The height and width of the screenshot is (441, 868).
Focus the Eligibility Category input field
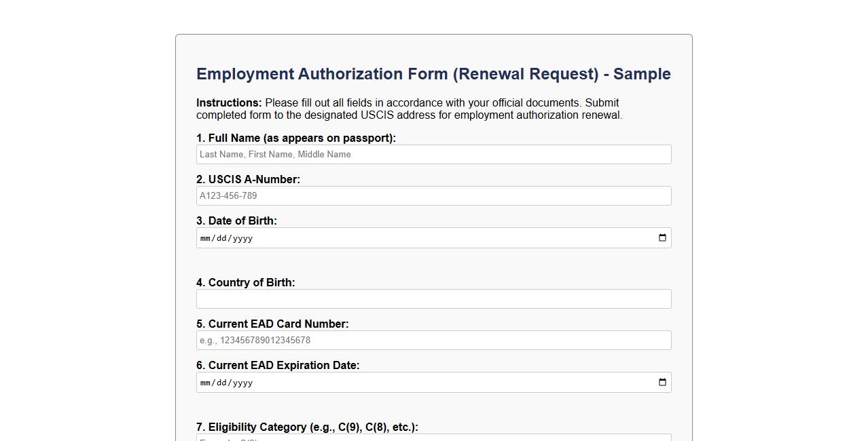pyautogui.click(x=433, y=440)
